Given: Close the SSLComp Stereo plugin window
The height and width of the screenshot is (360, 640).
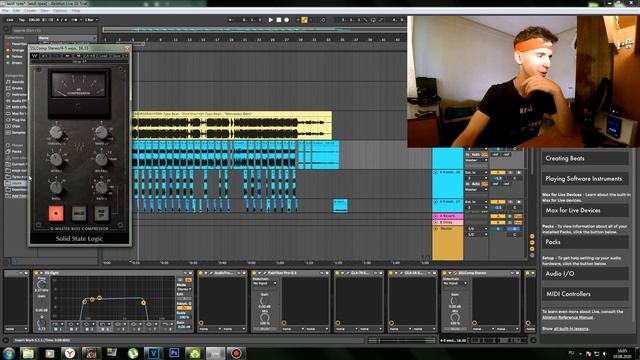Looking at the screenshot, I should [127, 48].
